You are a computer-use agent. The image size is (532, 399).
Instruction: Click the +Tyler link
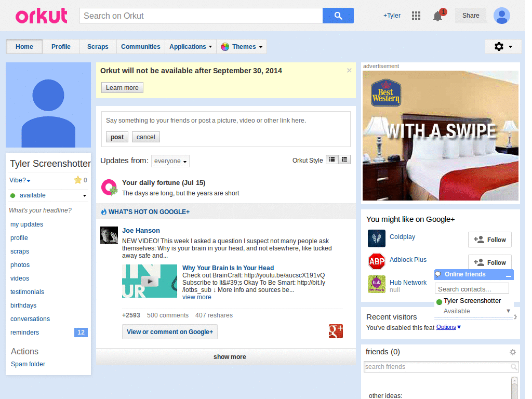coord(392,16)
